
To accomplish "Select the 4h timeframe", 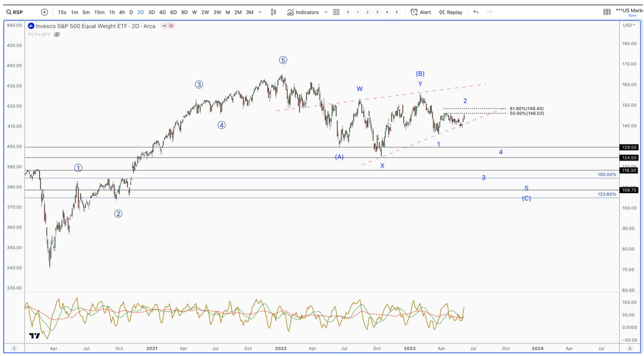I will pos(122,12).
